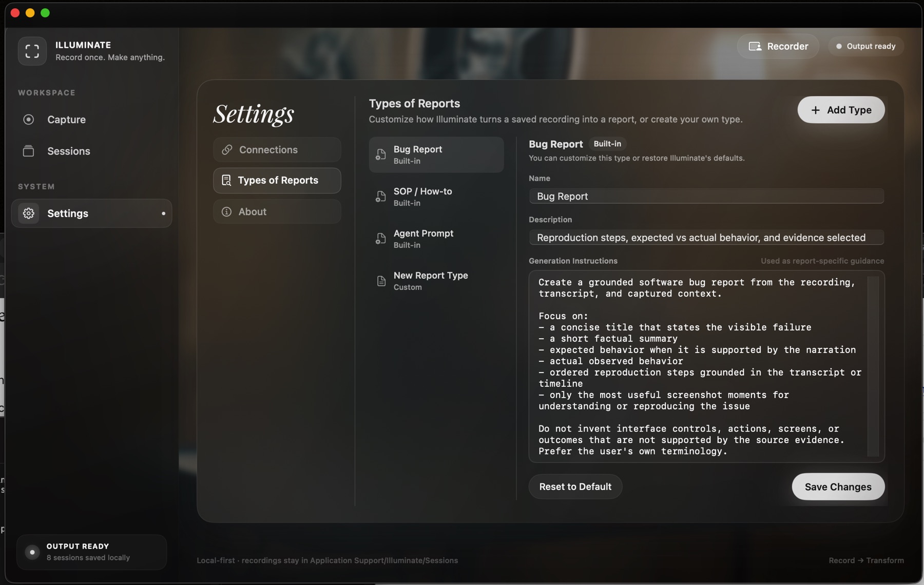This screenshot has height=585, width=924.
Task: Click inside the Generation Instructions text area
Action: pos(706,366)
